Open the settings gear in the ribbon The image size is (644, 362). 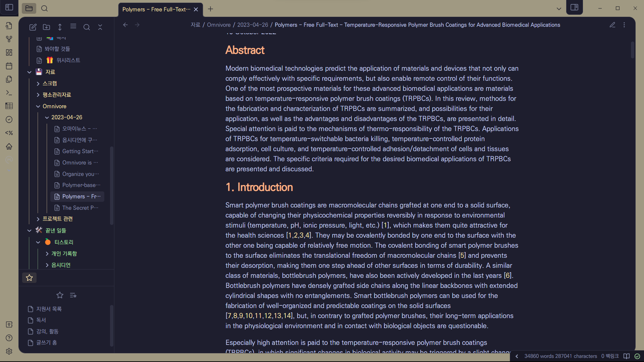click(x=9, y=351)
